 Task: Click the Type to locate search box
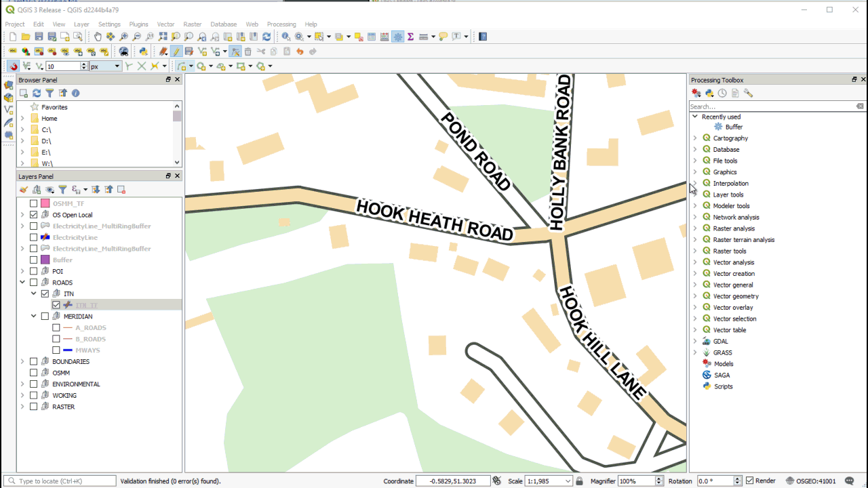click(60, 481)
